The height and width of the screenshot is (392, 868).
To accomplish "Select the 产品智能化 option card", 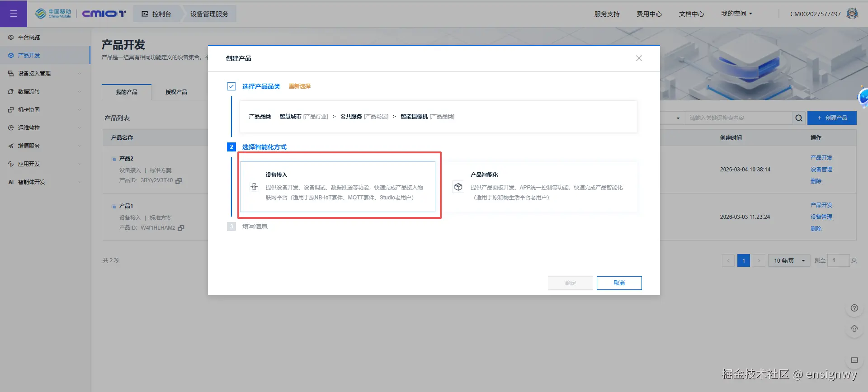I will 540,186.
